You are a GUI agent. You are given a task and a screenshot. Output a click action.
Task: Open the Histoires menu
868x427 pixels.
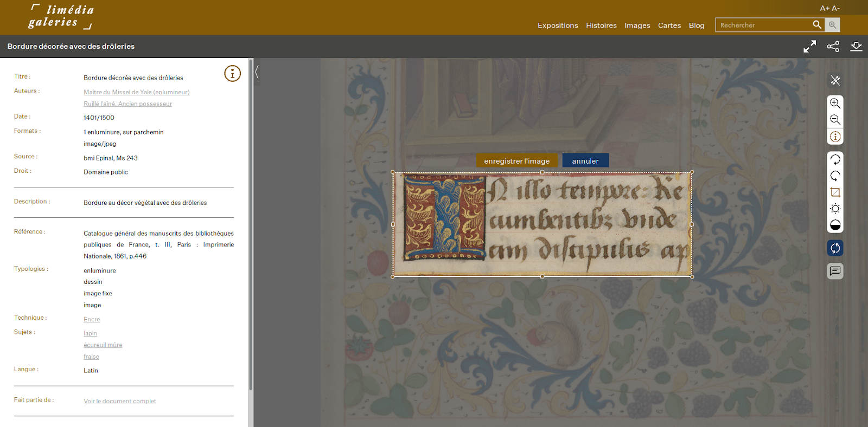coord(601,25)
